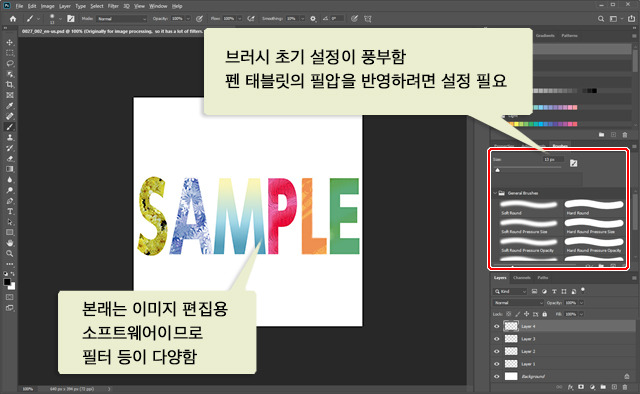Screen dimensions: 640x394
Task: Open smoothing options gear icon
Action: coord(313,19)
